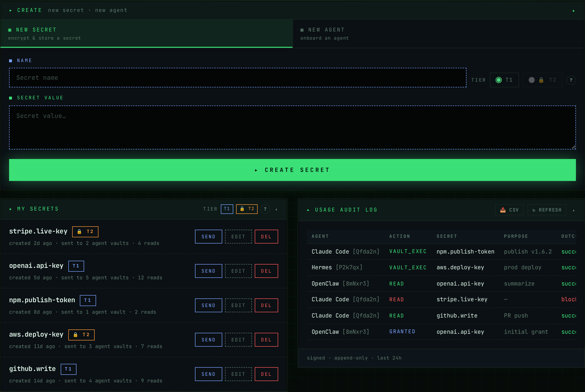Click the github.write name in My Secrets
585x392 pixels.
32,369
